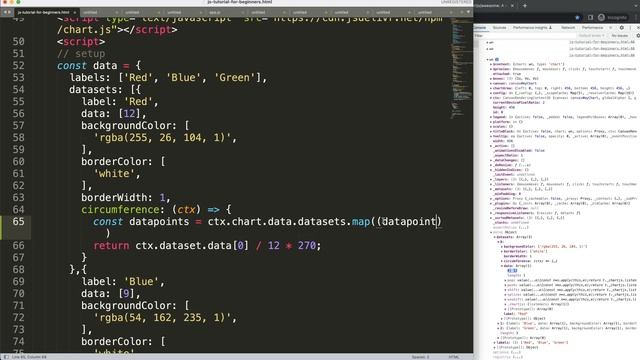Switch to the Sources tab in DevTools

(x=499, y=28)
